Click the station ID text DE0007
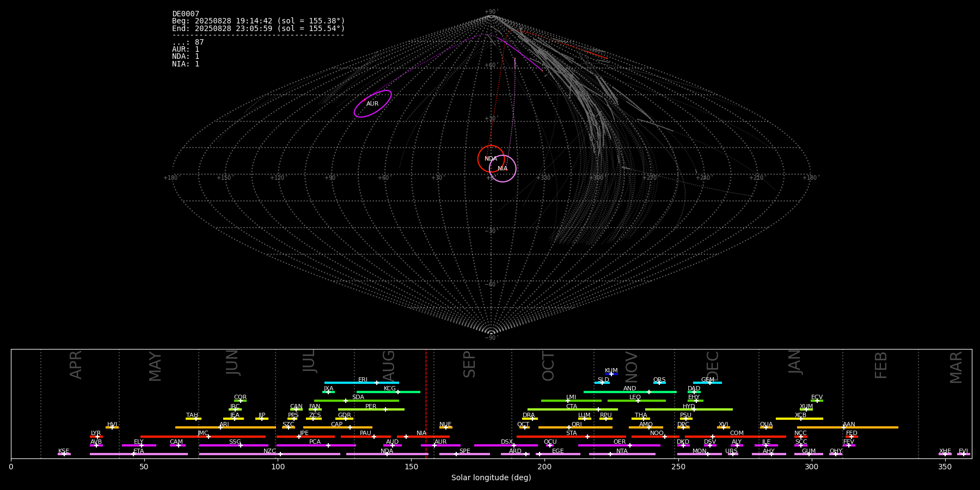The width and height of the screenshot is (980, 490). (186, 14)
